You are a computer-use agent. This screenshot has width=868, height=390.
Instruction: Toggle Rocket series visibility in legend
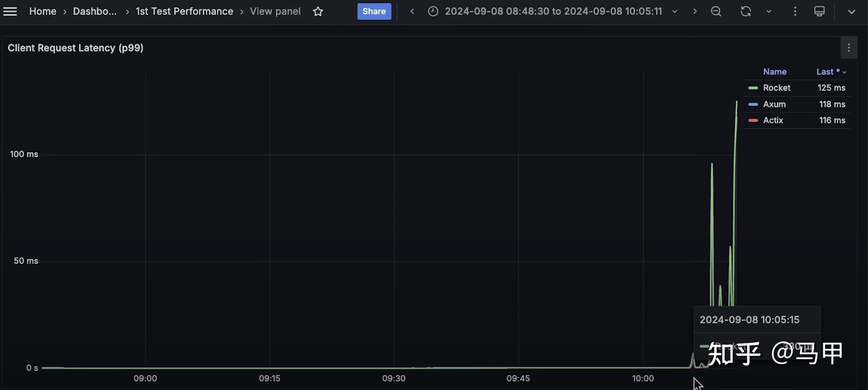pyautogui.click(x=776, y=88)
